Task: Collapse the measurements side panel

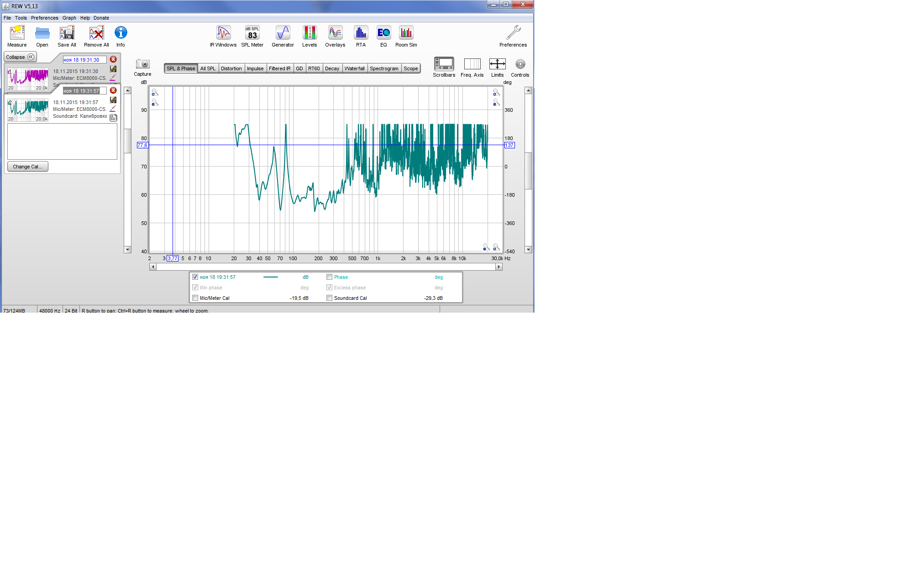Action: pyautogui.click(x=20, y=57)
